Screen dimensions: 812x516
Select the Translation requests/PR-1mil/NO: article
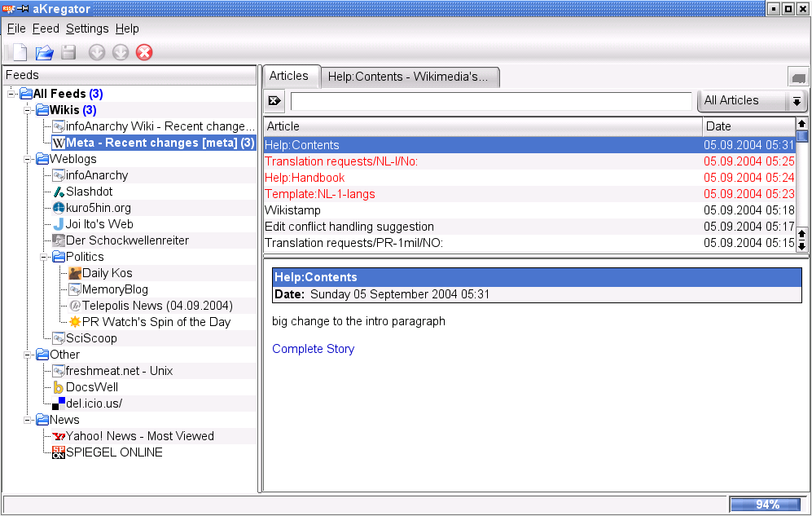(x=529, y=243)
